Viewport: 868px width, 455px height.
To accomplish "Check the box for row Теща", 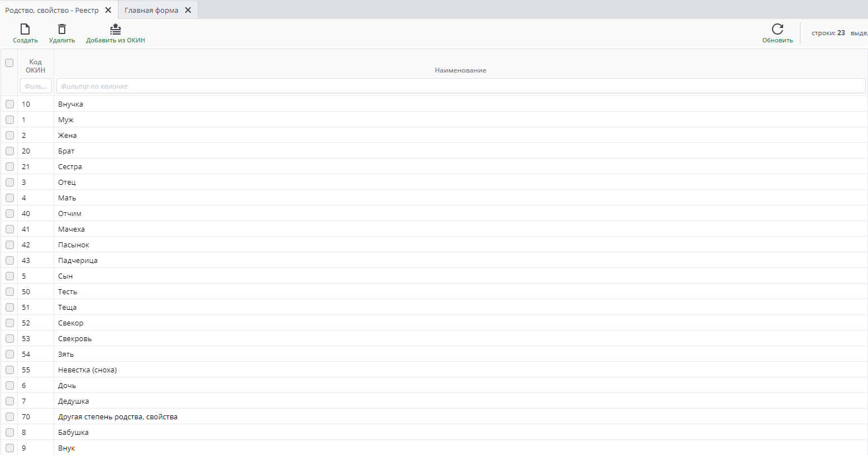I will 9,307.
